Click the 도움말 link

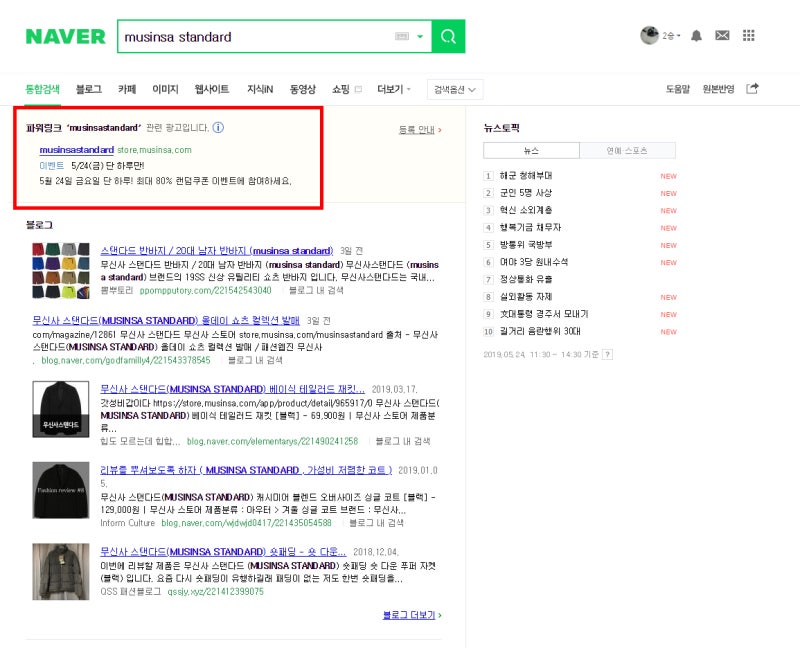coord(678,89)
